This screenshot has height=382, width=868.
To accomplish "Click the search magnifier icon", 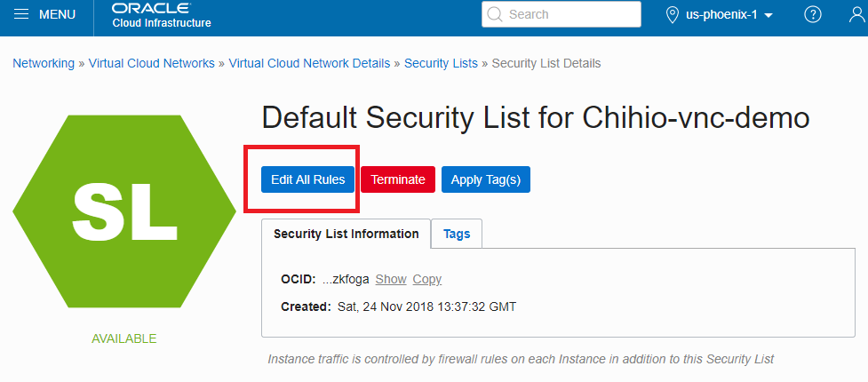I will click(495, 14).
